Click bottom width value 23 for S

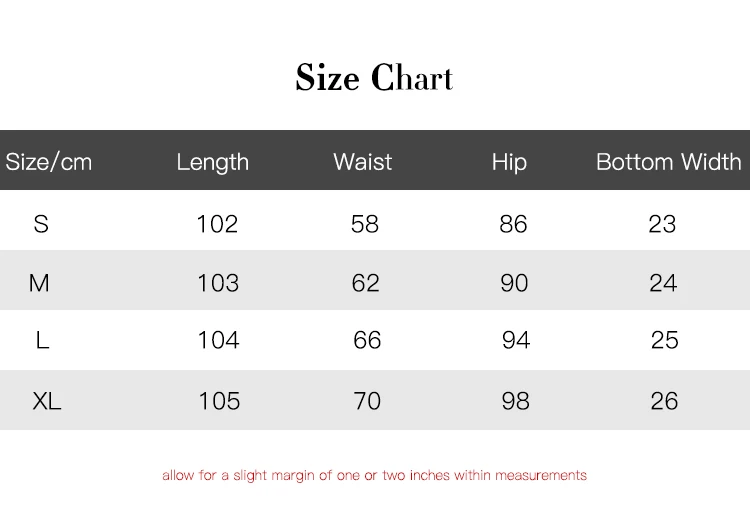[x=662, y=224]
